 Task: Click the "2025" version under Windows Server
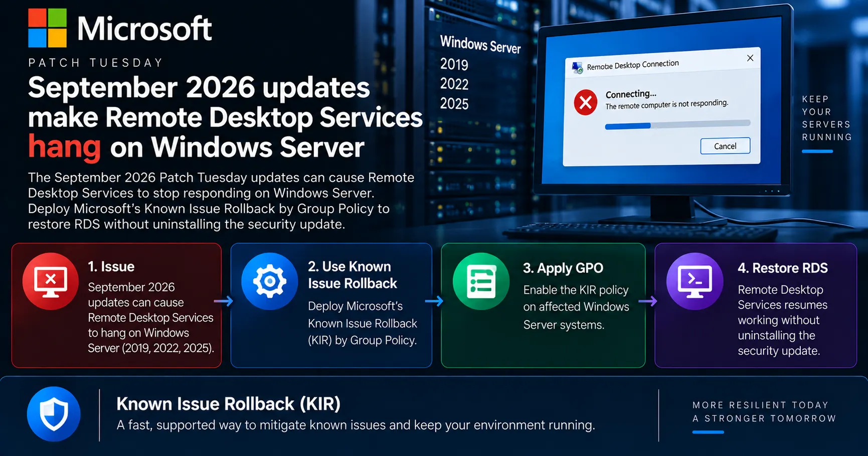[454, 103]
